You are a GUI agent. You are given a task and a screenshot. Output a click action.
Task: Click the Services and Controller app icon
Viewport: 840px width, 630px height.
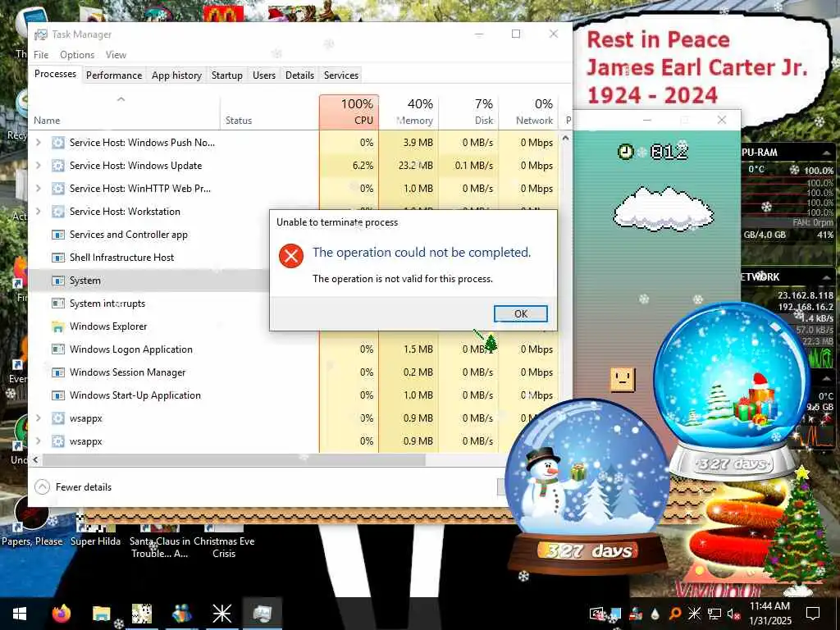click(58, 235)
